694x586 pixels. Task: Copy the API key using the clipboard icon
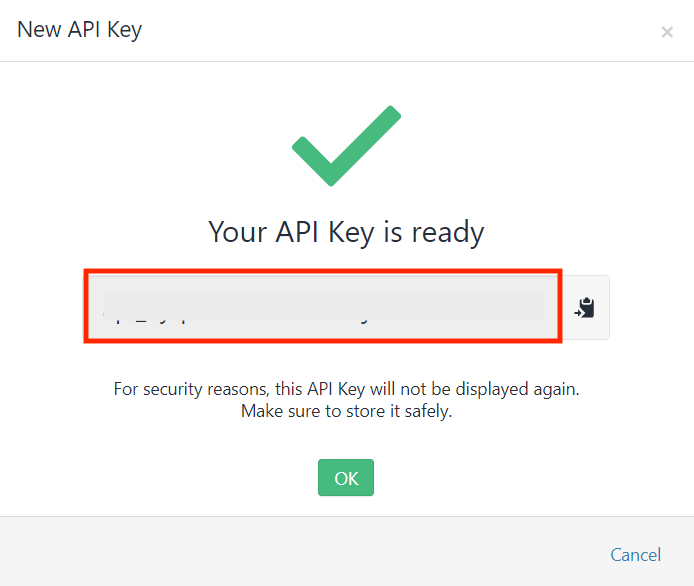point(584,307)
